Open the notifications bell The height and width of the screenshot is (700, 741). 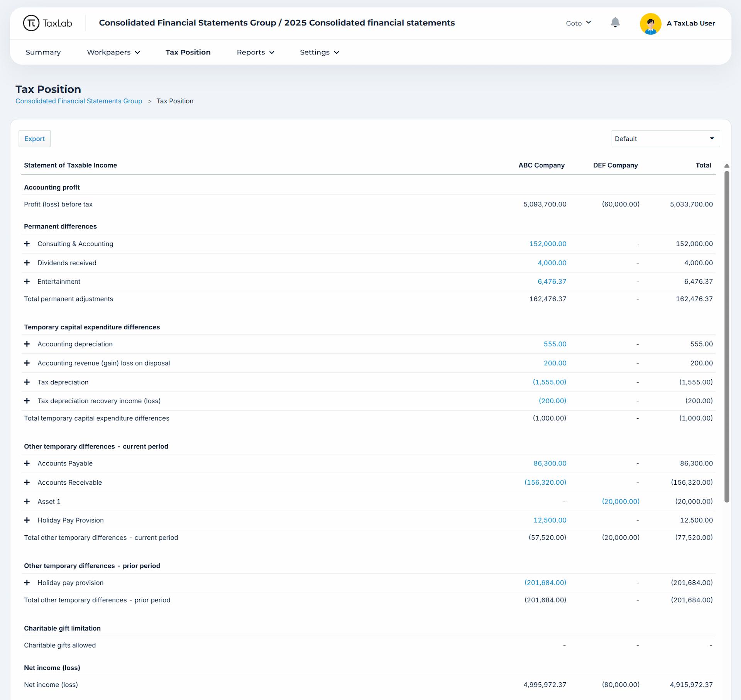click(615, 23)
